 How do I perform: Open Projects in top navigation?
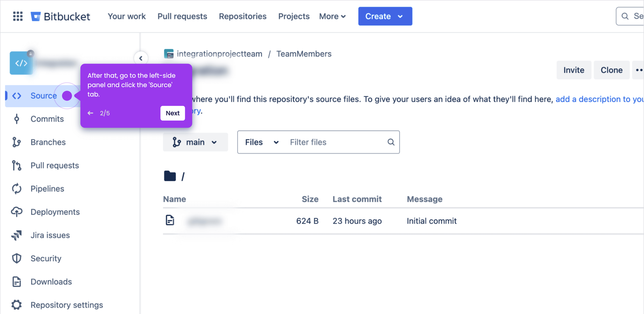tap(294, 16)
